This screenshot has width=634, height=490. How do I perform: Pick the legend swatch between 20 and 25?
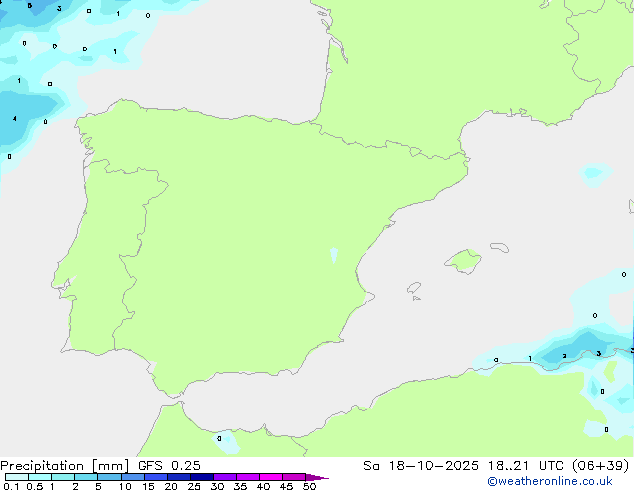click(178, 477)
